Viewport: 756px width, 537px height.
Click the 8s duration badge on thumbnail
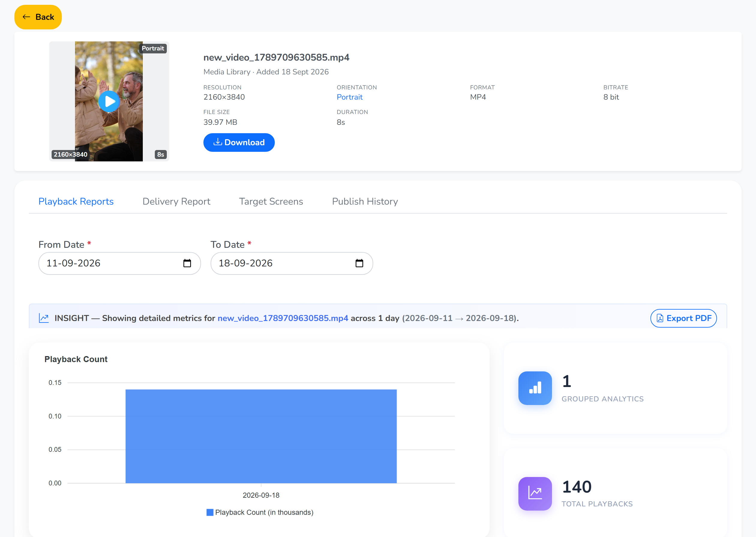tap(161, 154)
